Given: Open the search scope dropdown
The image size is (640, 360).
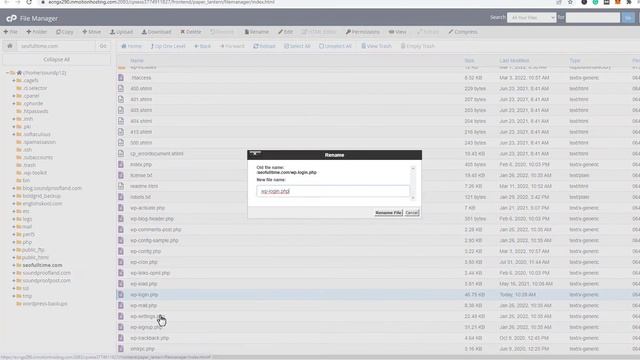Looking at the screenshot, I should click(531, 18).
